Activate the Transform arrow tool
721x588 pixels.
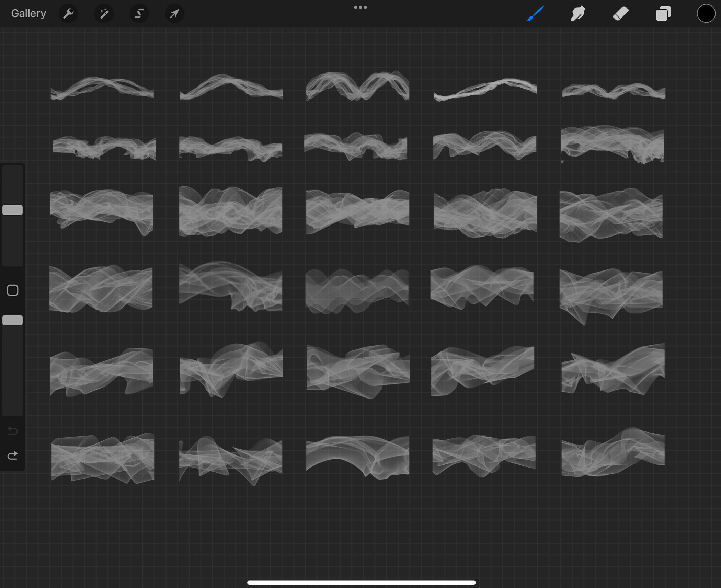click(x=174, y=13)
